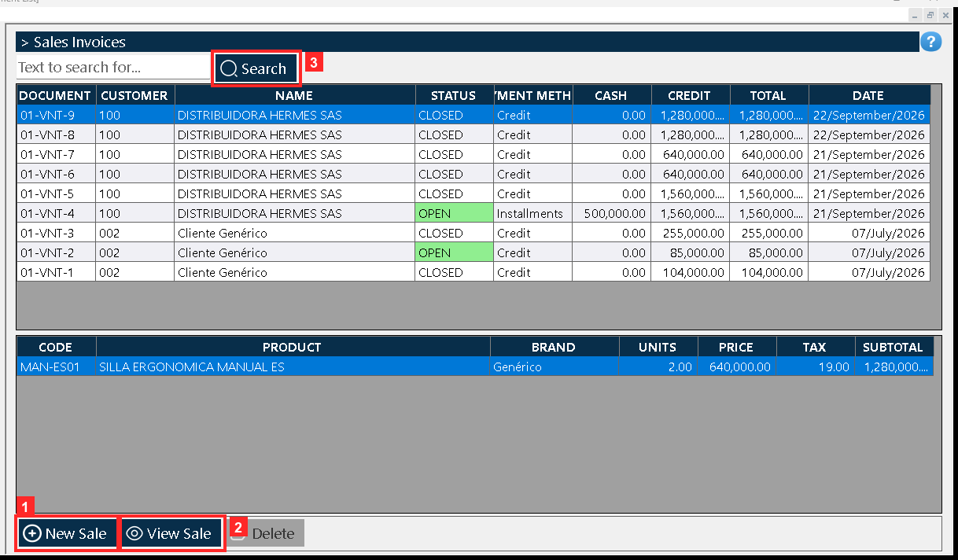Image resolution: width=958 pixels, height=560 pixels.
Task: Click the New Sale button
Action: pyautogui.click(x=66, y=533)
